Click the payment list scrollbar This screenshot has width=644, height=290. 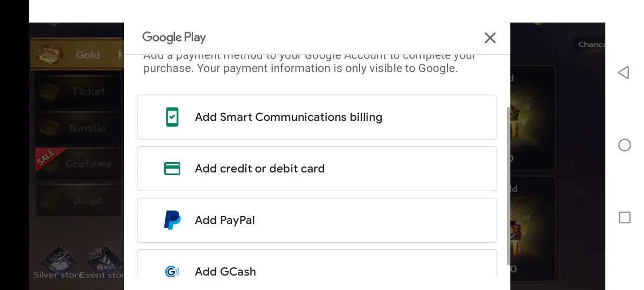[x=509, y=185]
